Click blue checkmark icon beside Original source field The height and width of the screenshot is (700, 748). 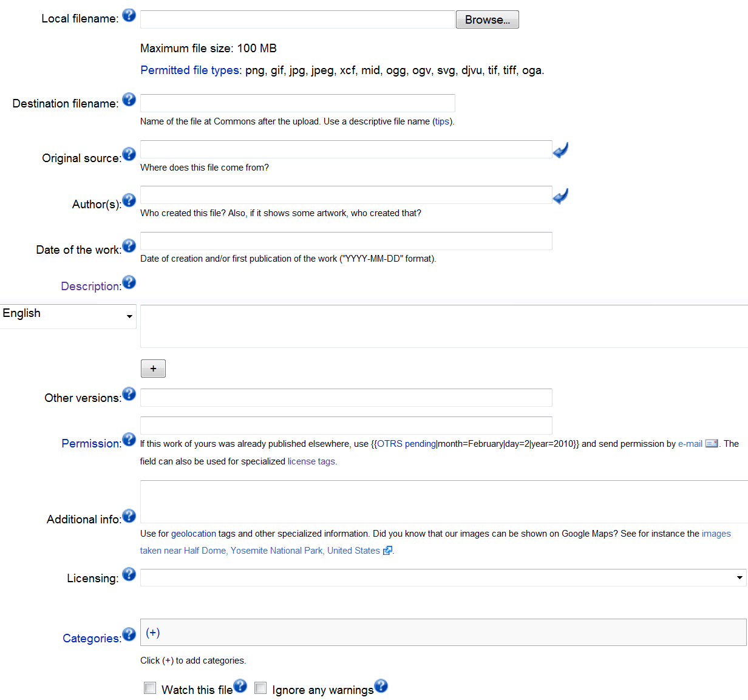click(560, 149)
